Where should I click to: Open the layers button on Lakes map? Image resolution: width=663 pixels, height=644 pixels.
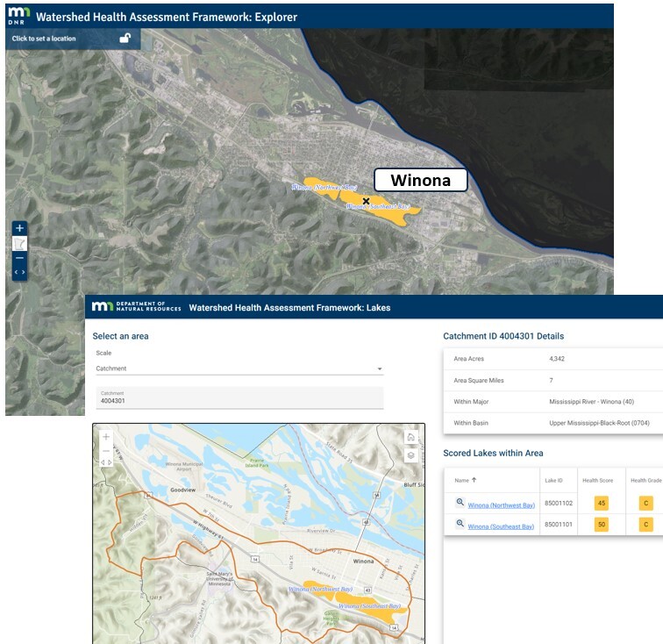(410, 455)
